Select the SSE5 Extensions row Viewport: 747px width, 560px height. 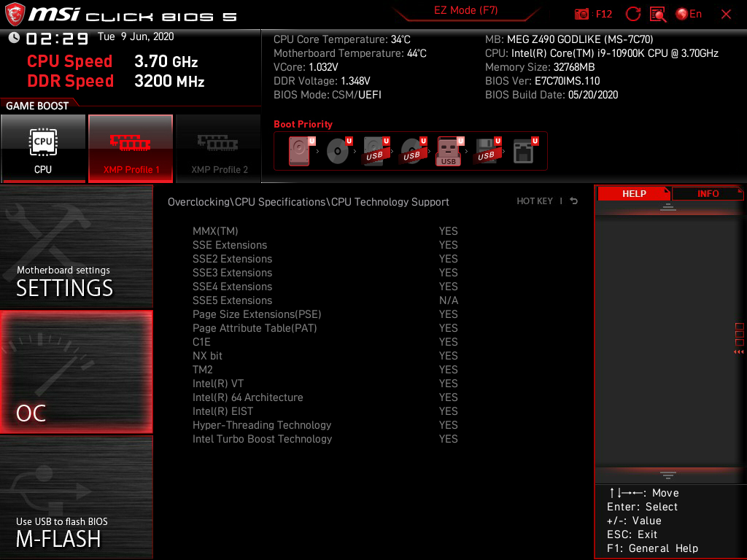click(325, 300)
